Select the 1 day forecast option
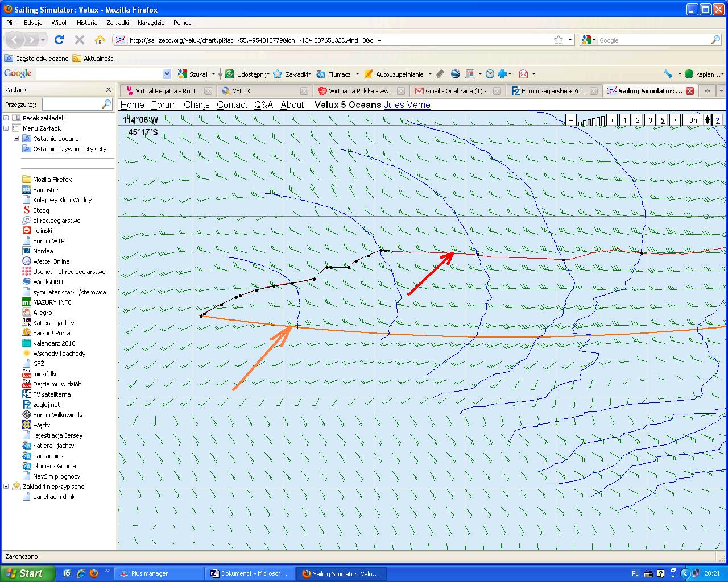 tap(625, 120)
